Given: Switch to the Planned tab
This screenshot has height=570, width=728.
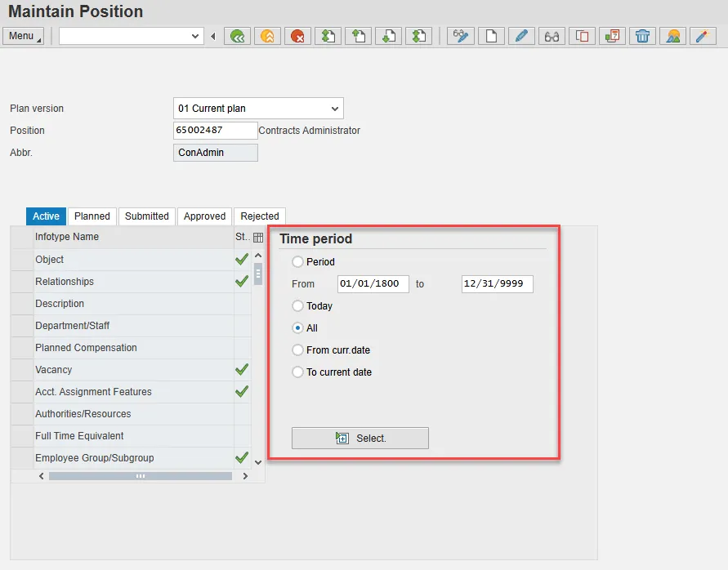Looking at the screenshot, I should [x=92, y=216].
